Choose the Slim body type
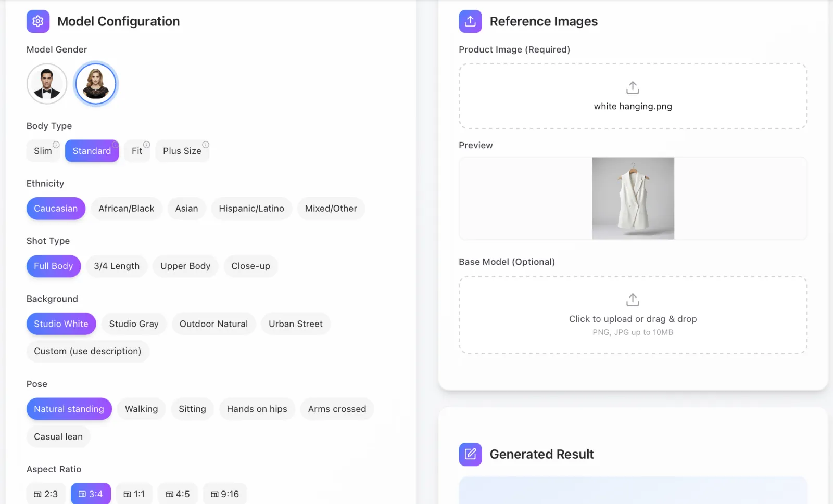 [43, 151]
